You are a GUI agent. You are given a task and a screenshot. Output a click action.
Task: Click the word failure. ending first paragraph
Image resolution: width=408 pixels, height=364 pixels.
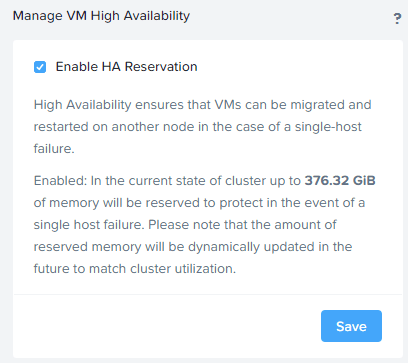pos(54,149)
